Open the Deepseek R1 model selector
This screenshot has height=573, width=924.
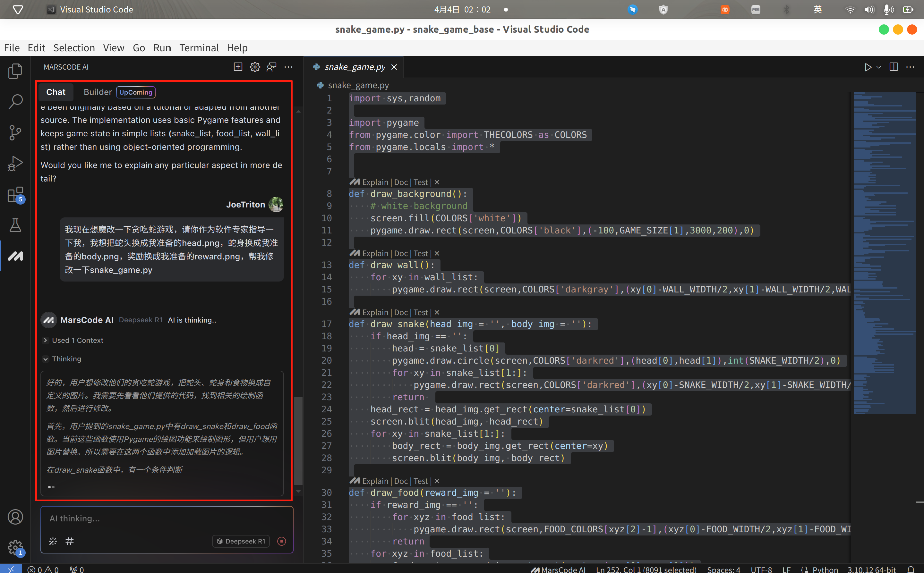click(x=241, y=541)
